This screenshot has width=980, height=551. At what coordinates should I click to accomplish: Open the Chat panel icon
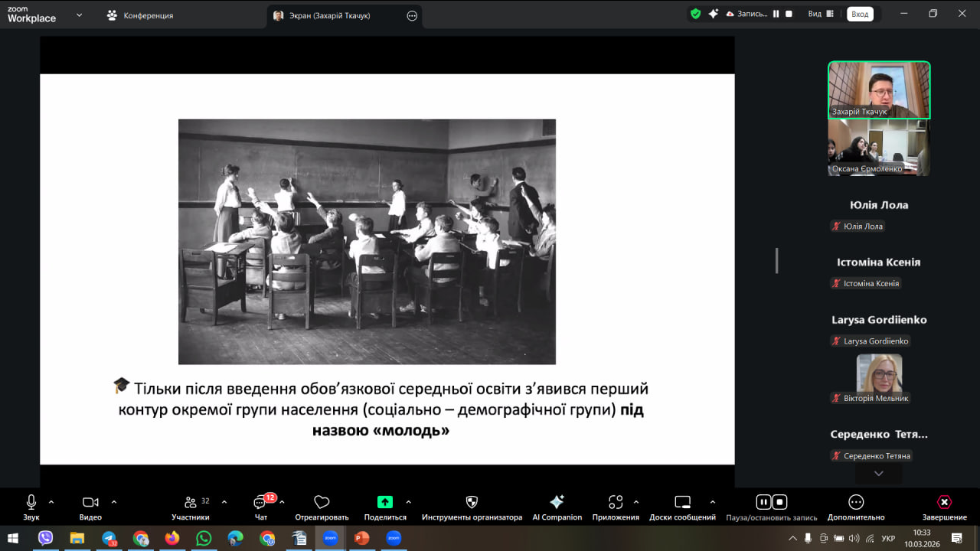click(x=260, y=503)
